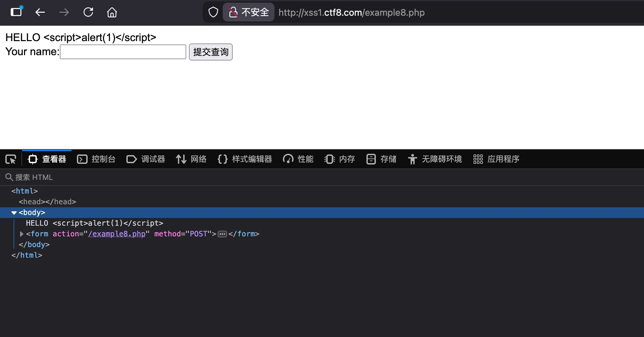Expand the <form> node triangle
This screenshot has height=337, width=644.
pyautogui.click(x=21, y=234)
